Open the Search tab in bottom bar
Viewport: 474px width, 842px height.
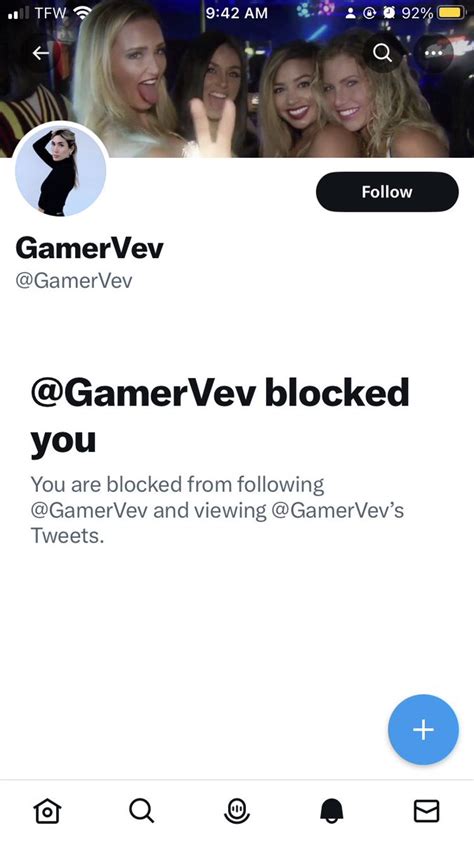point(142,810)
